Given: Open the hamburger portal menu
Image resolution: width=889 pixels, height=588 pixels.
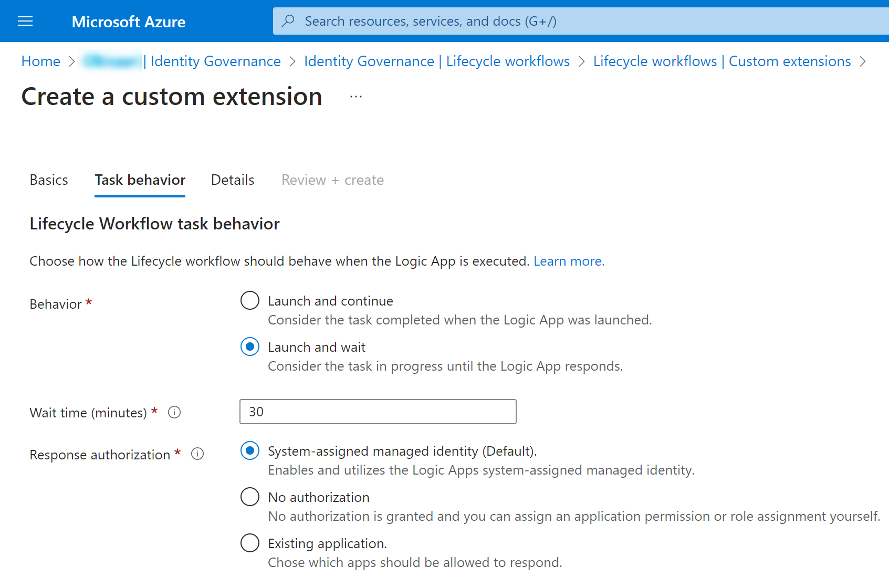Looking at the screenshot, I should tap(25, 22).
